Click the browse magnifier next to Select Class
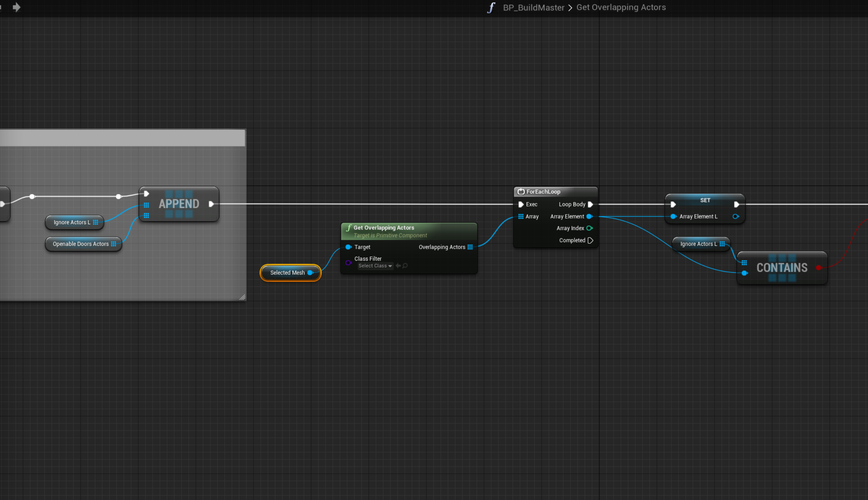Viewport: 868px width, 500px height. 405,266
